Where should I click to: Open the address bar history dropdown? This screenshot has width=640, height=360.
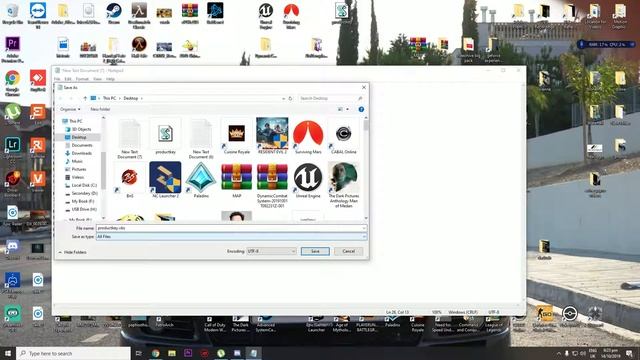pyautogui.click(x=283, y=98)
